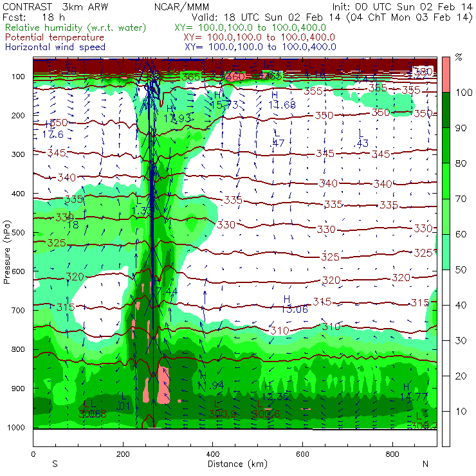Click the 'Distance (km)' axis title
This screenshot has width=476, height=476.
(x=237, y=464)
